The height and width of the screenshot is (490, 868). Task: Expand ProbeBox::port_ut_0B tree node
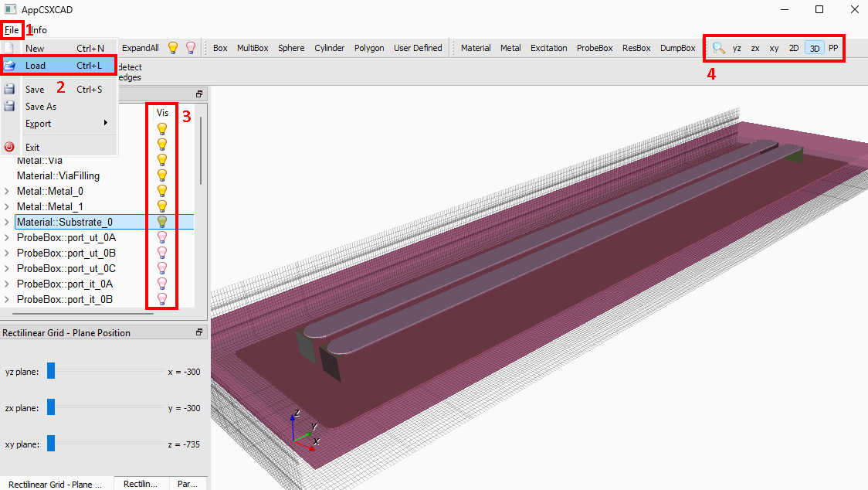(x=7, y=254)
